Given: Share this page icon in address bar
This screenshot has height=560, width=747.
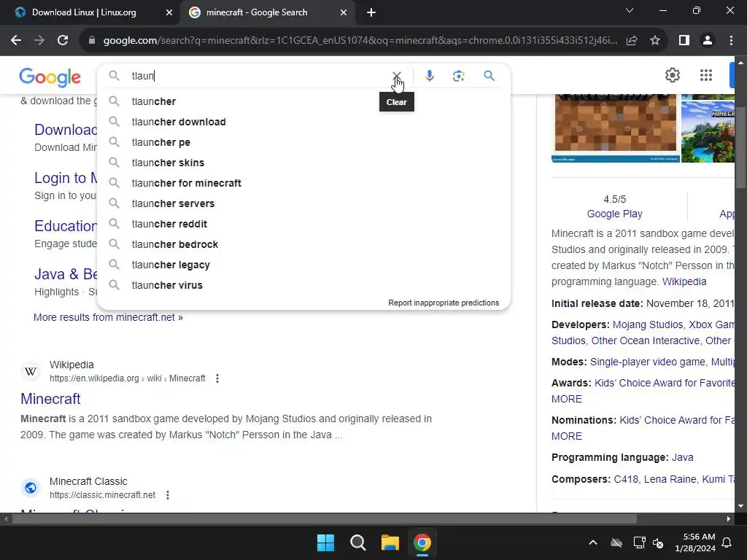Looking at the screenshot, I should point(632,41).
